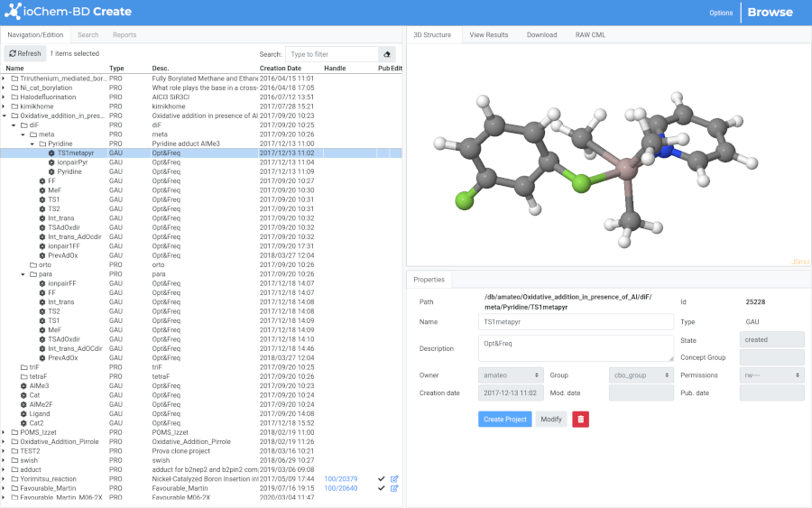Expand the Triruthenium_mediated_bor project node
812x508 pixels.
(x=4, y=79)
